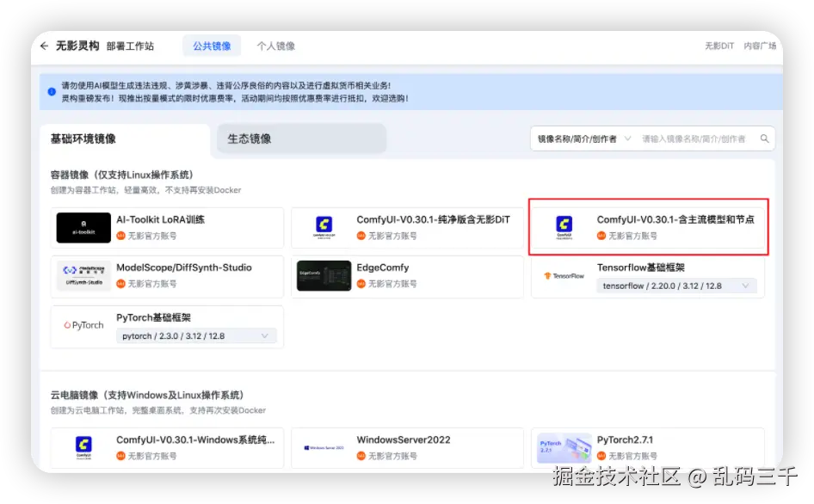This screenshot has width=814, height=504.
Task: Click the ComfyUI-V0.30.1-纯净版含无影DiT logo icon
Action: (324, 227)
